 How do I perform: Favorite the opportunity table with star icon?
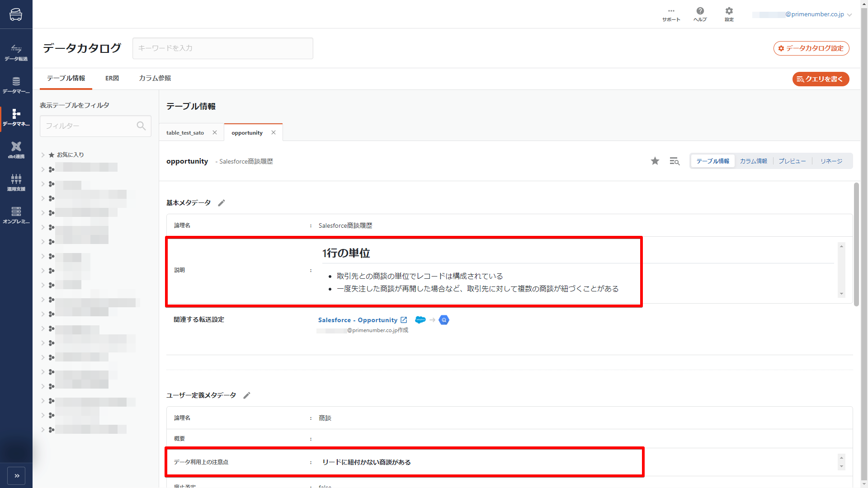tap(655, 161)
